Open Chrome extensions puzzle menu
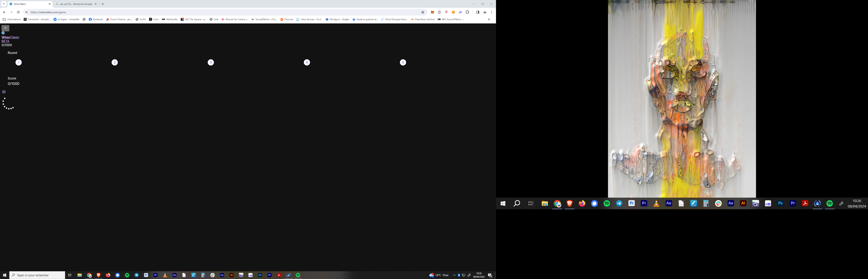868x279 pixels. coord(467,12)
